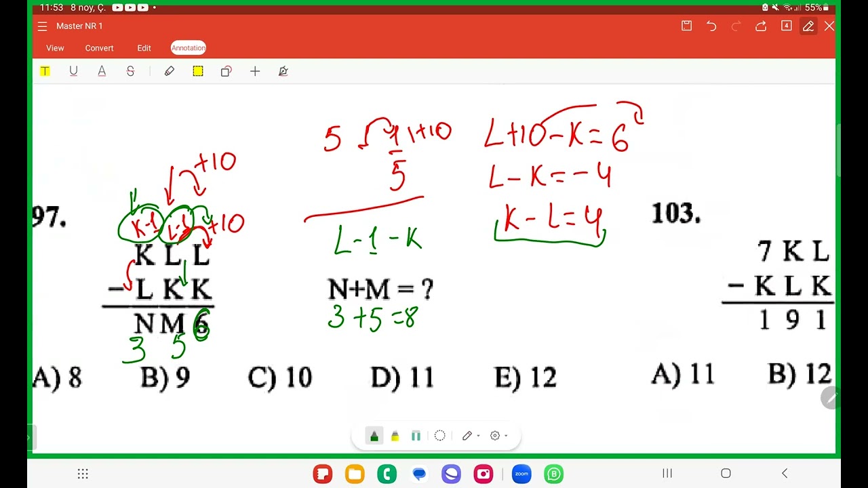Viewport: 868px width, 488px height.
Task: Open the Messages app in dock
Action: tap(419, 474)
